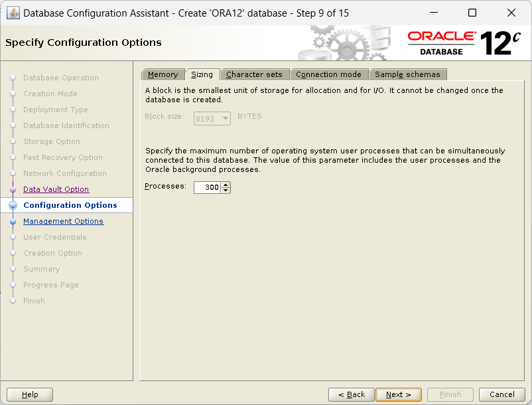Screen dimensions: 532x405
Task: Click the Creation Option step label
Action: click(52, 253)
